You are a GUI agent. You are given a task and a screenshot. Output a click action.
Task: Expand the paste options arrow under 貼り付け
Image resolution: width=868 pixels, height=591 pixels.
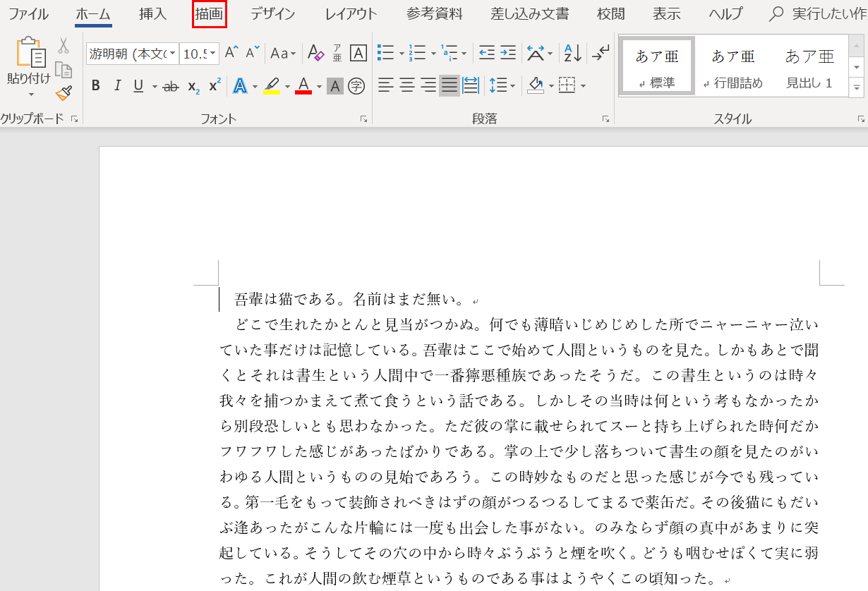(31, 95)
